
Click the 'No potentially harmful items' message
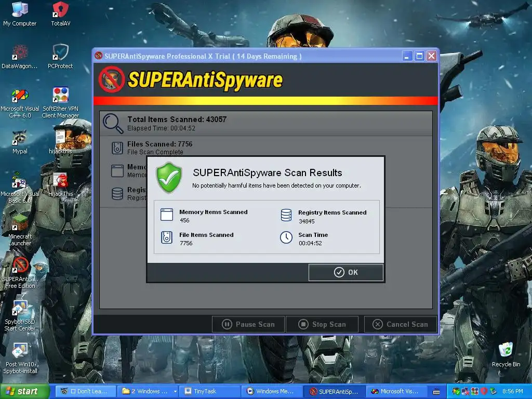click(x=276, y=185)
